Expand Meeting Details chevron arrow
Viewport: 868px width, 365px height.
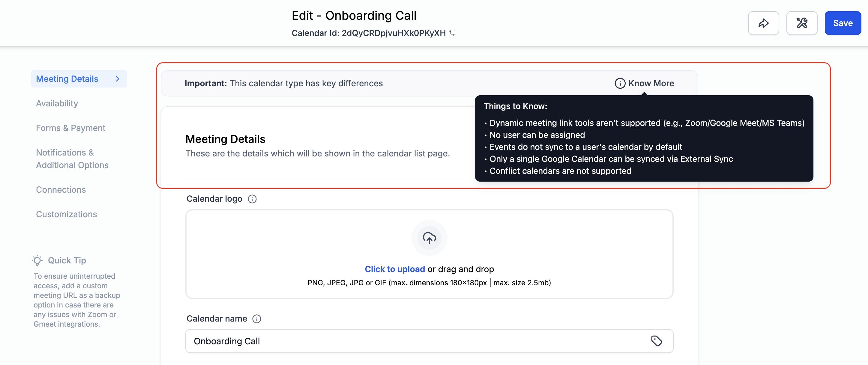click(x=118, y=79)
